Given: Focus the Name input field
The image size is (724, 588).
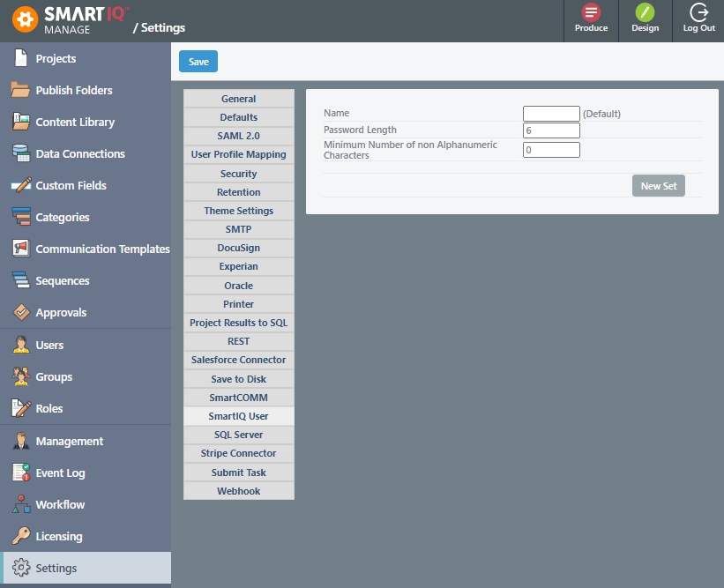Looking at the screenshot, I should click(x=551, y=114).
